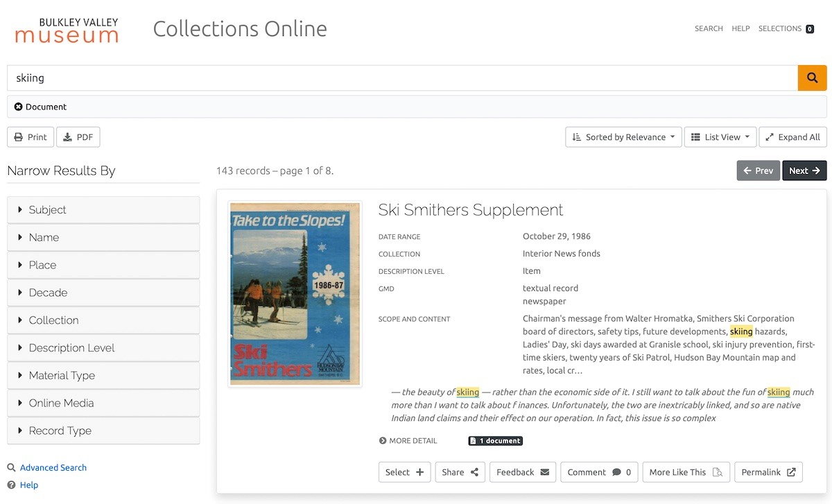Select the Ski Smithers Supplement record
The width and height of the screenshot is (832, 504).
pyautogui.click(x=404, y=472)
